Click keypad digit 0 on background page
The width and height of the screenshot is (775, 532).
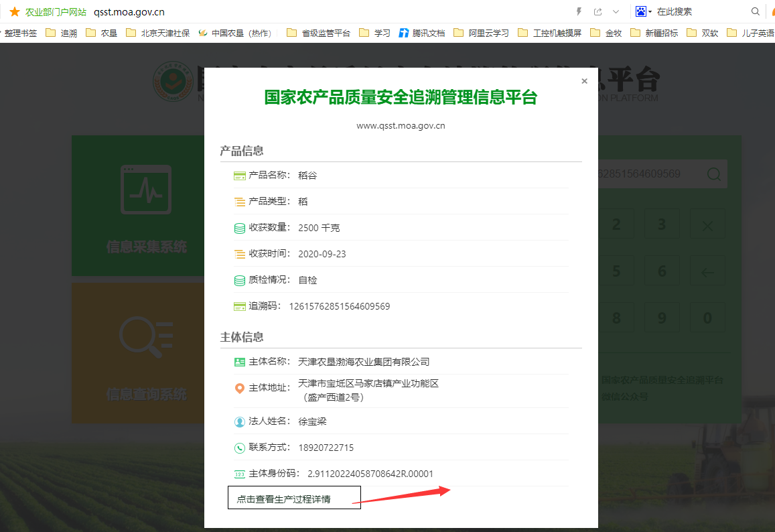(x=707, y=318)
